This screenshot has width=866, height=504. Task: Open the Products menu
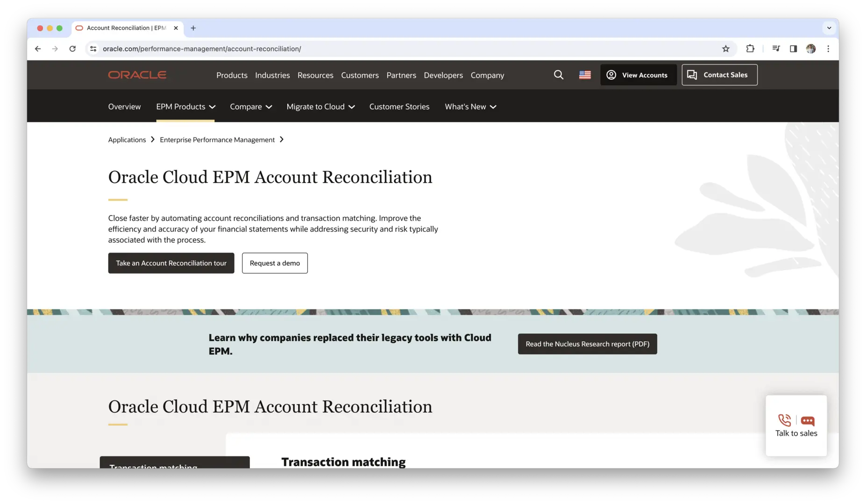pos(232,75)
